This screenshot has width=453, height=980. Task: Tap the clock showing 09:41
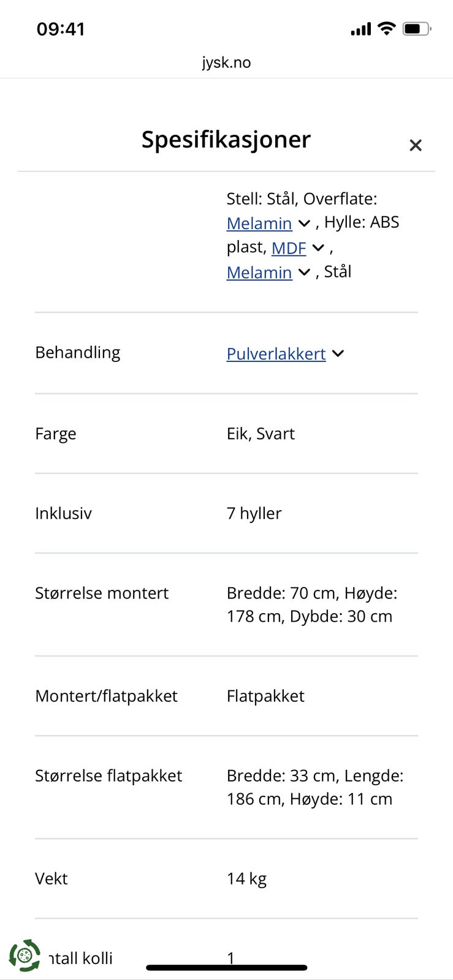[59, 28]
